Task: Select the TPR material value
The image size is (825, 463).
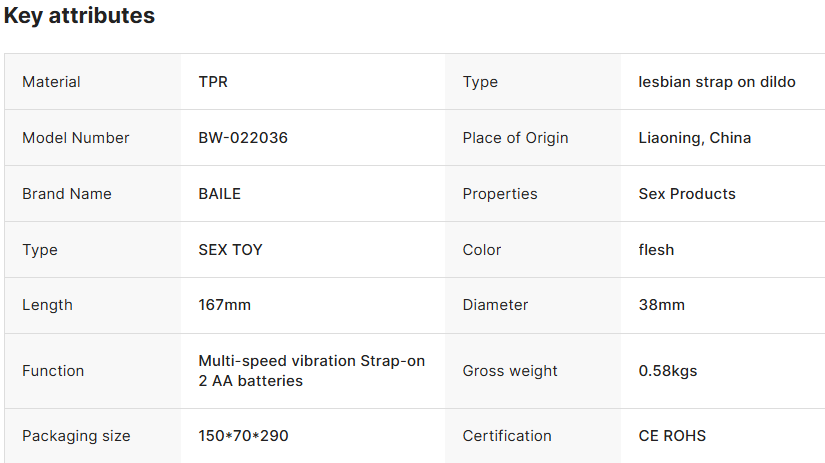Action: click(x=213, y=82)
